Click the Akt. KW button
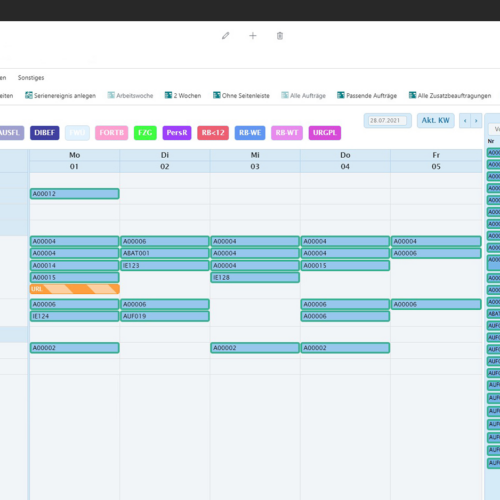Viewport: 500px width, 500px height. [436, 121]
